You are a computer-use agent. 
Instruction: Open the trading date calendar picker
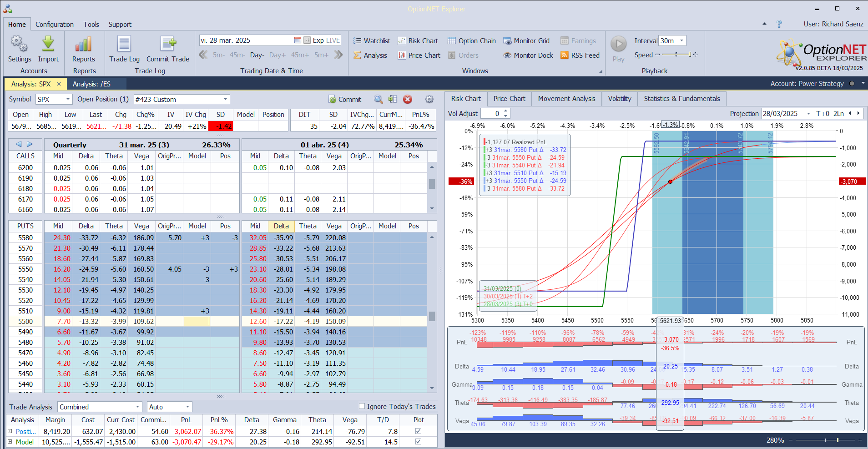pos(298,40)
